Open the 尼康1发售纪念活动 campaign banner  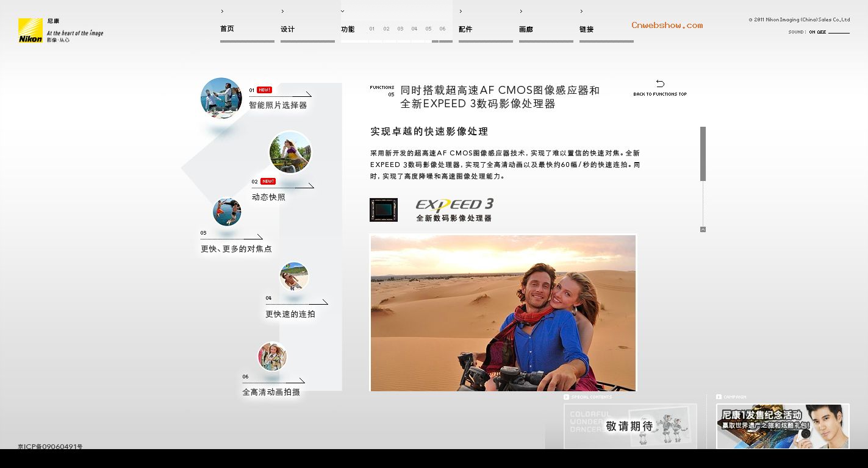coord(783,426)
